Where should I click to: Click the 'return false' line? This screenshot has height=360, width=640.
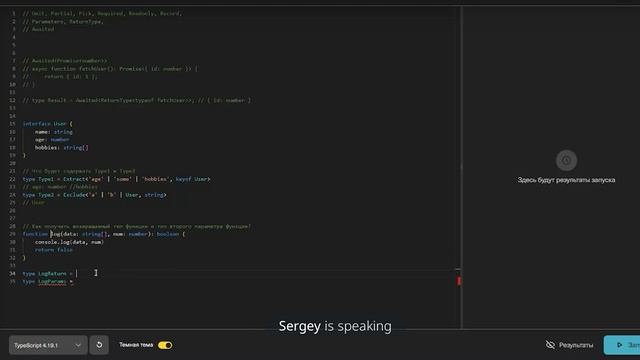click(53, 250)
